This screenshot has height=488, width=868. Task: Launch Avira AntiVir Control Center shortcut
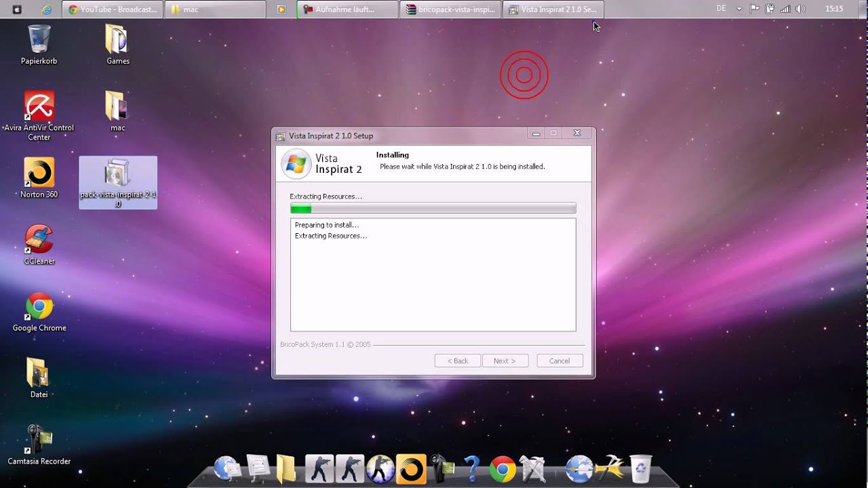39,116
